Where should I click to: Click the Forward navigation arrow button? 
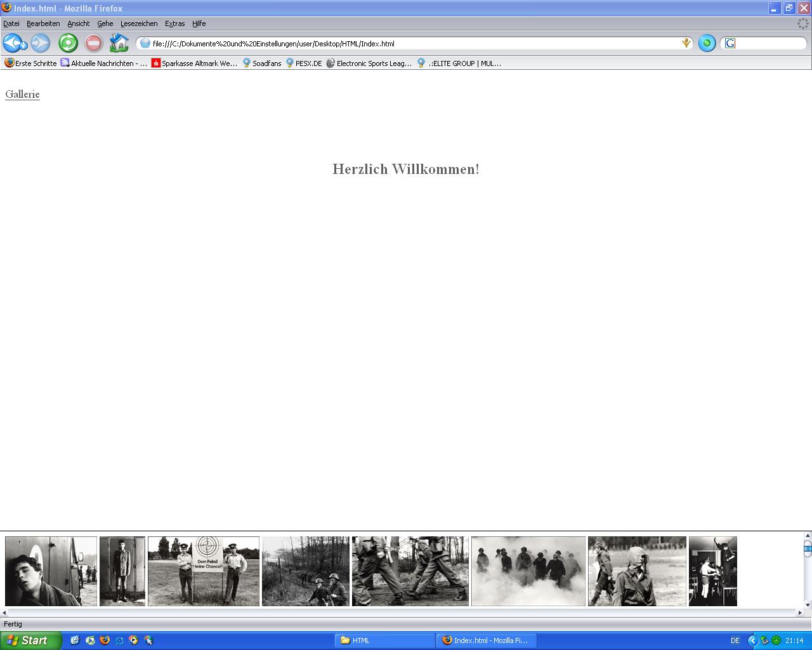[x=40, y=43]
